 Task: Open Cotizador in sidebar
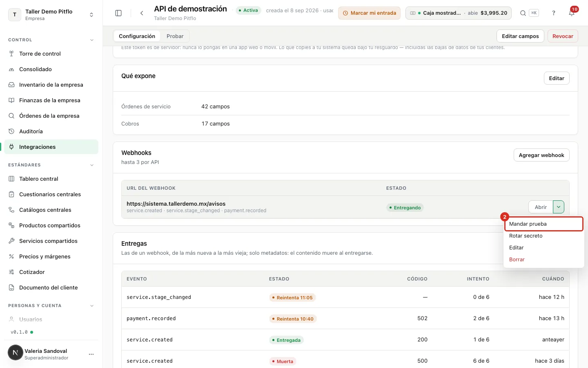click(51, 272)
